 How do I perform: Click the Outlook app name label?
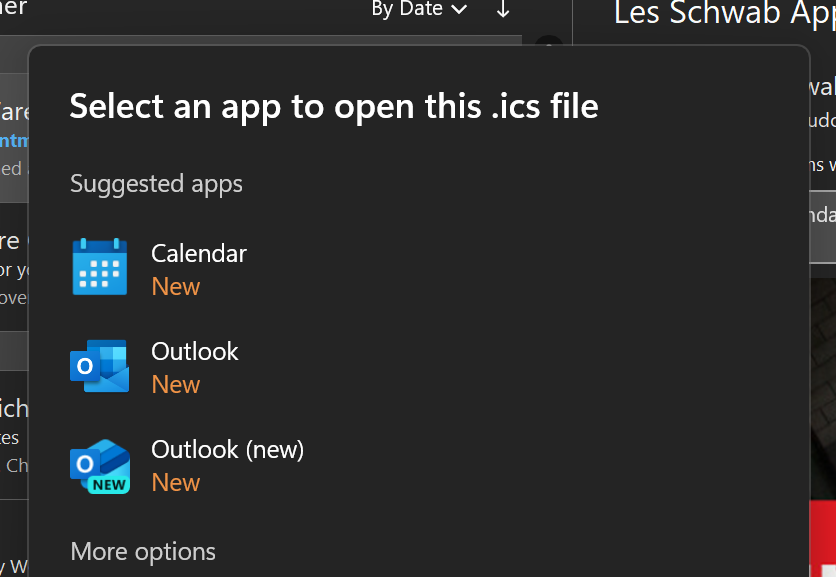pyautogui.click(x=195, y=352)
